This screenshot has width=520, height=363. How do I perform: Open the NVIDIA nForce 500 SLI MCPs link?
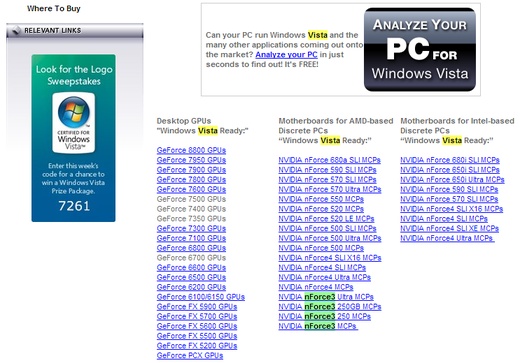tap(327, 229)
